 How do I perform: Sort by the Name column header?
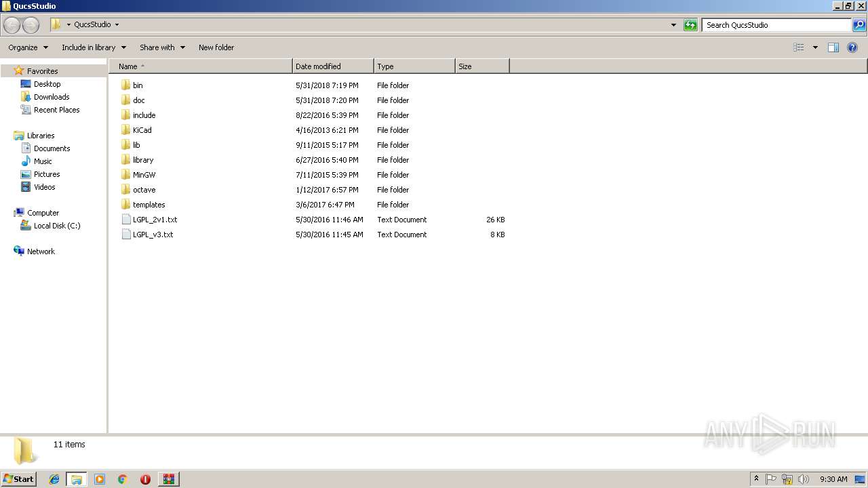(200, 66)
